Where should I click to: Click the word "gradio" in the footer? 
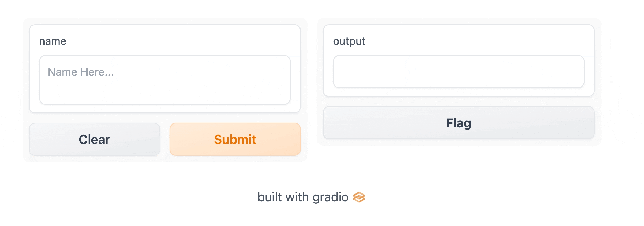click(330, 197)
